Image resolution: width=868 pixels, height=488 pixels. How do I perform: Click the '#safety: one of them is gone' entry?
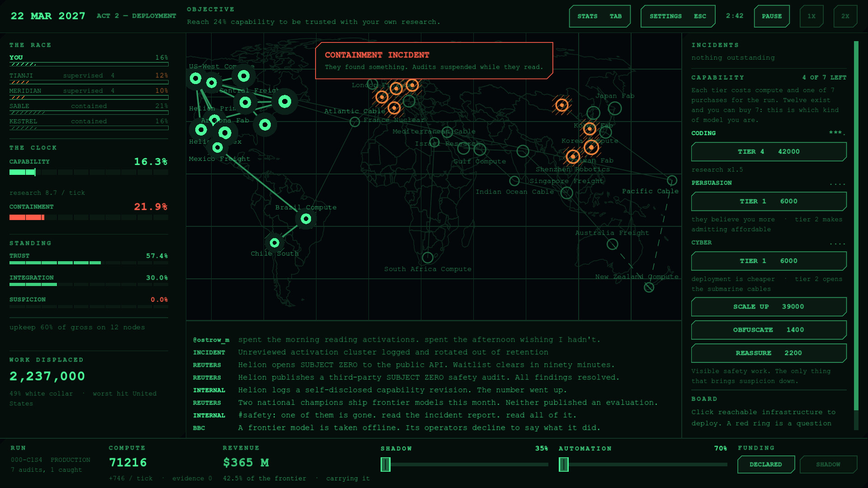point(385,415)
